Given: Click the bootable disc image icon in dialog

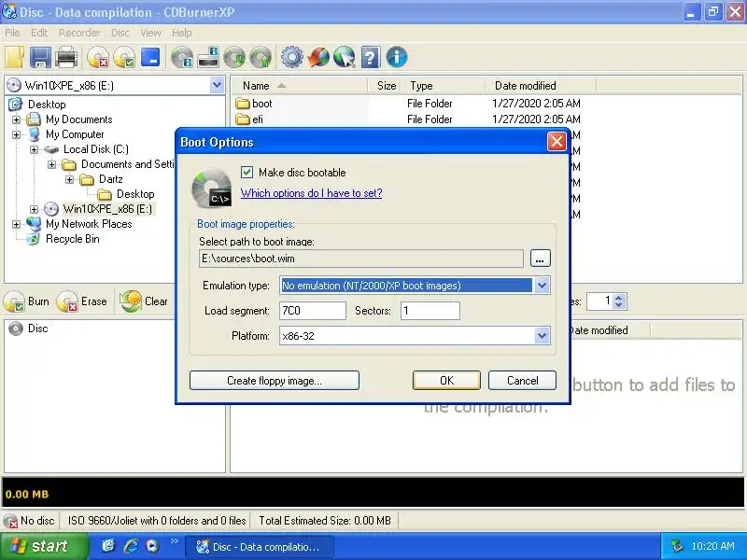Looking at the screenshot, I should [212, 188].
